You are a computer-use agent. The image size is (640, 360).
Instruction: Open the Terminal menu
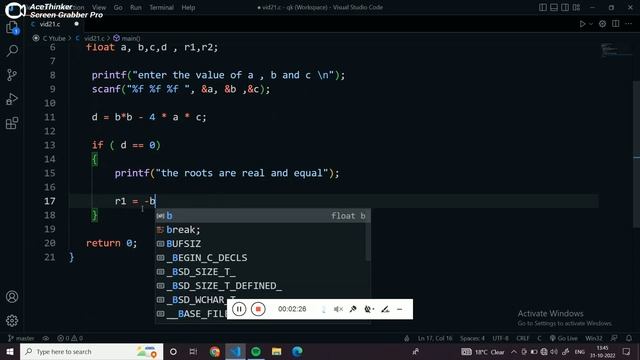(161, 7)
